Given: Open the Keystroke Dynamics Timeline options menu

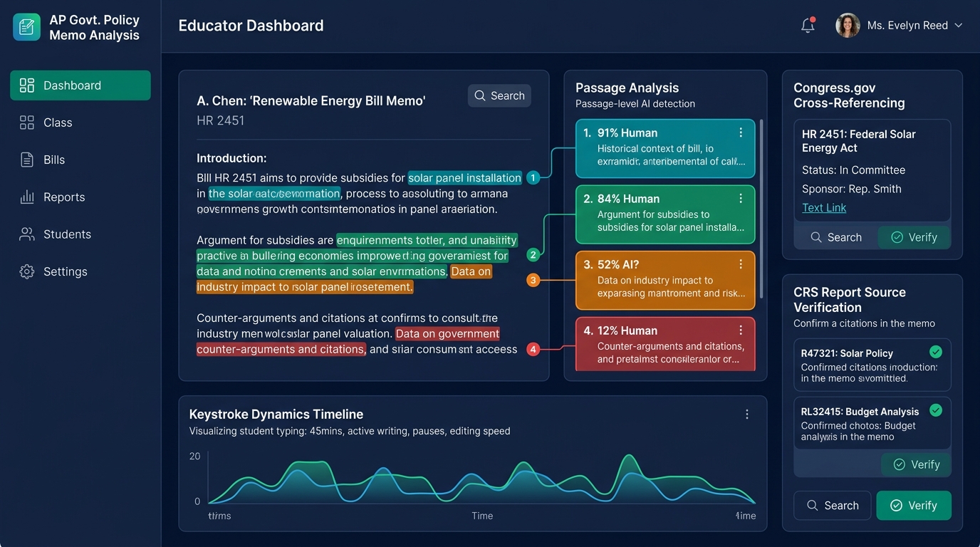Looking at the screenshot, I should [747, 415].
